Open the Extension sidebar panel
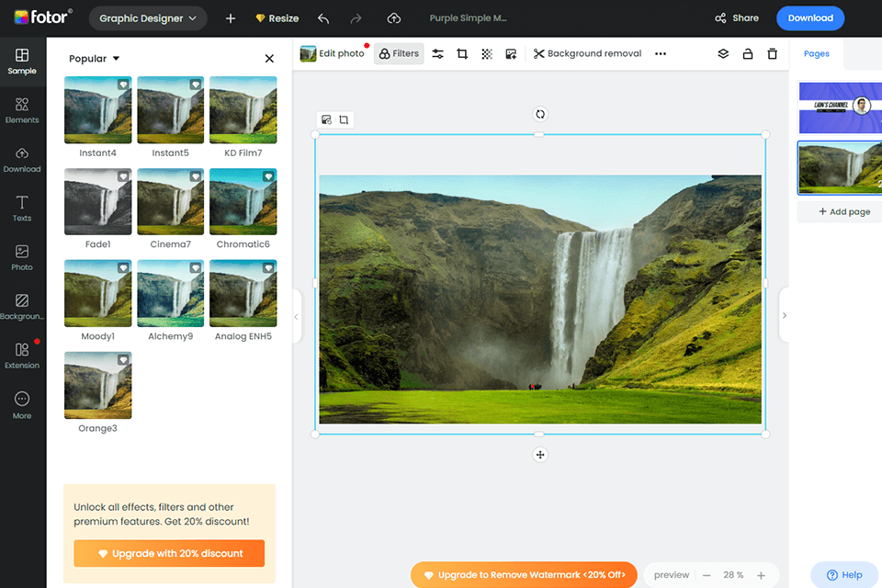882x588 pixels. click(x=22, y=356)
